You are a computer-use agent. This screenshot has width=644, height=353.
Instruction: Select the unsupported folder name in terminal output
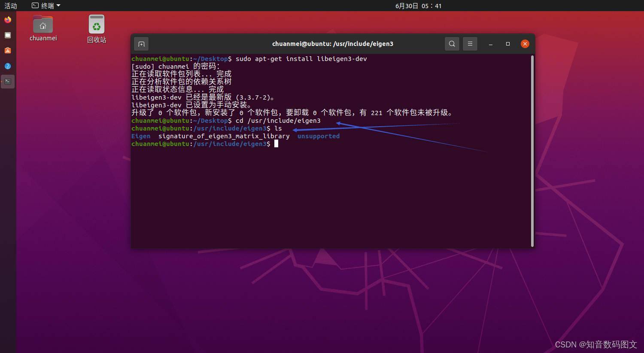tap(318, 136)
